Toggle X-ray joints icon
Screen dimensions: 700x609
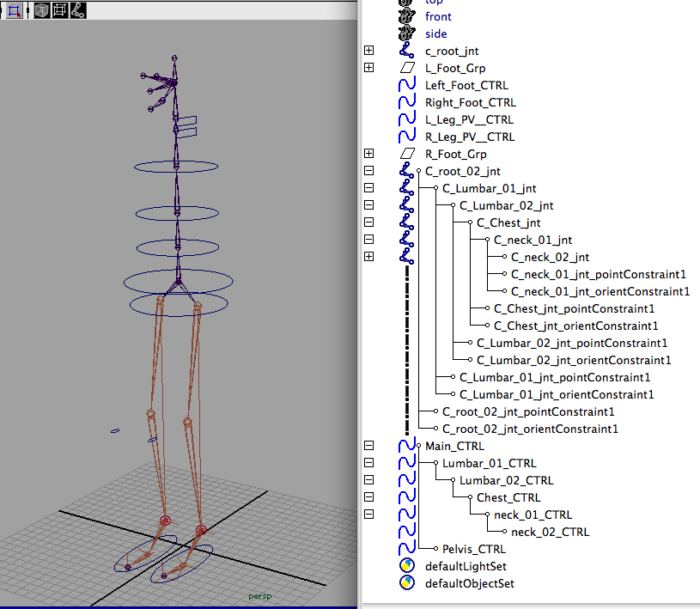pos(77,10)
